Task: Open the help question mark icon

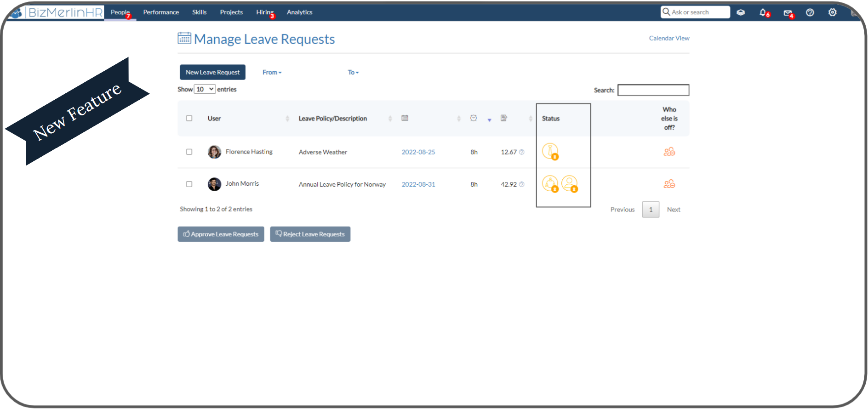Action: pyautogui.click(x=810, y=12)
